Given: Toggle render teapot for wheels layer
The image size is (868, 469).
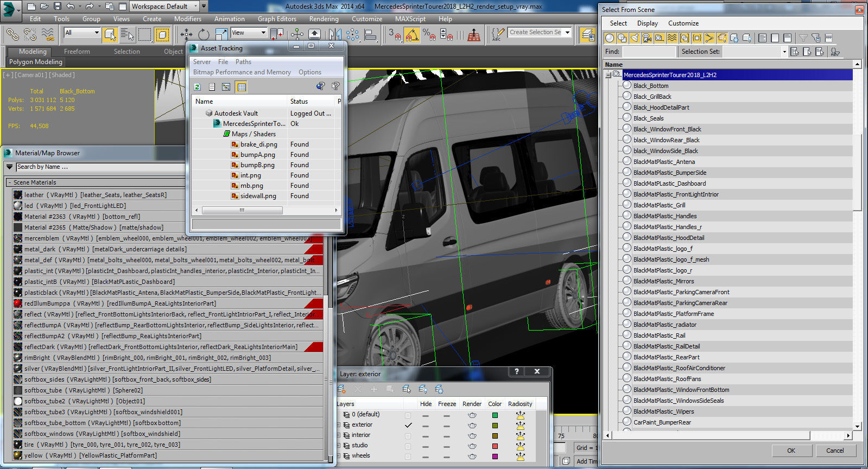Looking at the screenshot, I should tap(472, 456).
